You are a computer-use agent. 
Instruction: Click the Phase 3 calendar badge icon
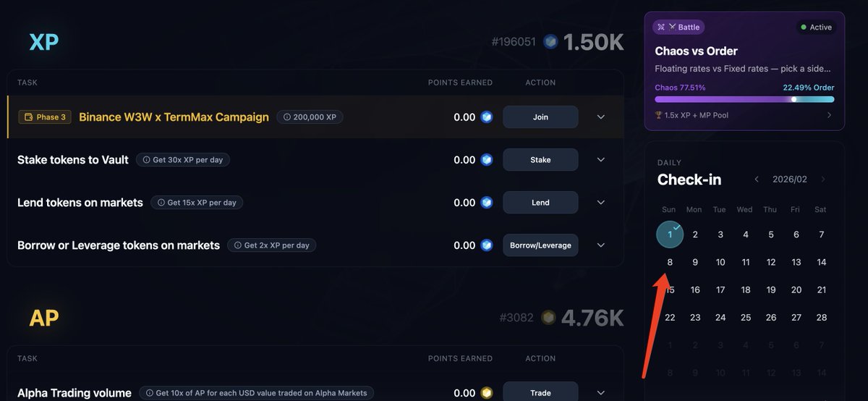coord(28,117)
